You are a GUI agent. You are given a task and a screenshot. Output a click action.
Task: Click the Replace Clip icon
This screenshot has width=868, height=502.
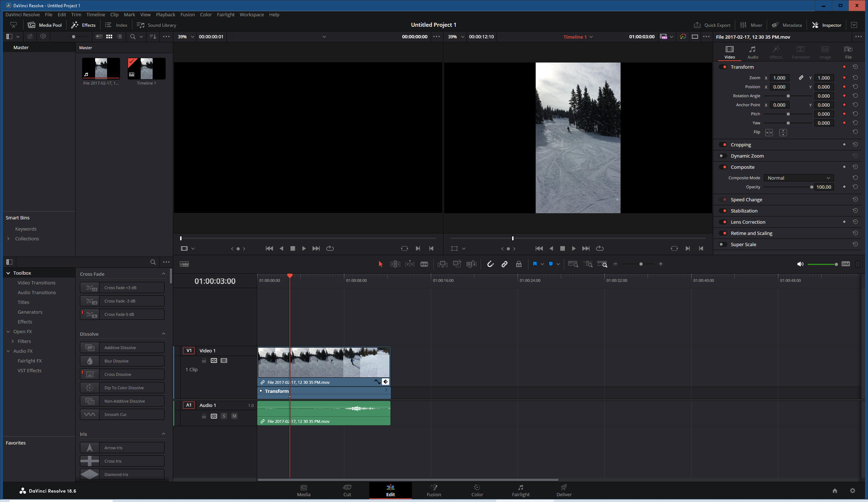click(x=471, y=264)
